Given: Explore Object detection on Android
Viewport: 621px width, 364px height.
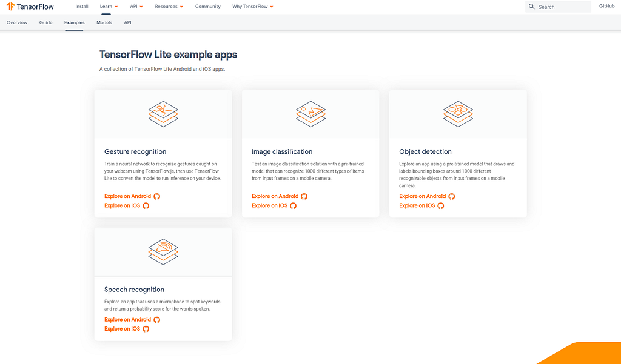Looking at the screenshot, I should (422, 196).
